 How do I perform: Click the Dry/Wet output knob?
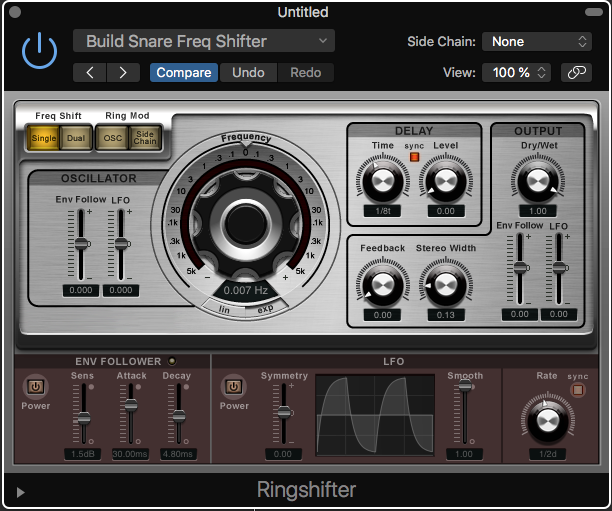(538, 180)
